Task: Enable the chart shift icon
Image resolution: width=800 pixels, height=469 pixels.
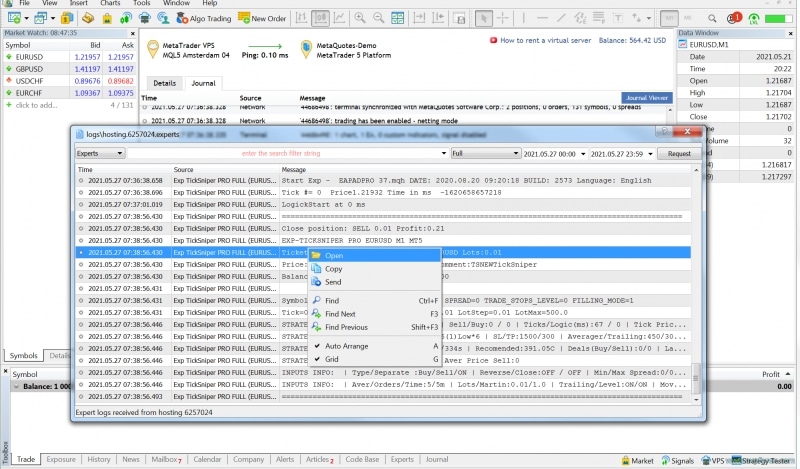Action: coord(438,18)
